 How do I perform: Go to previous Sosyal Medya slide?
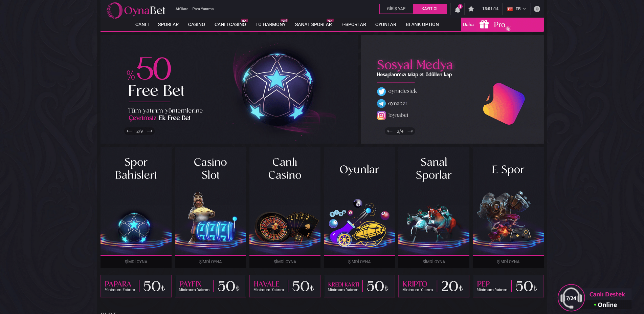tap(390, 131)
